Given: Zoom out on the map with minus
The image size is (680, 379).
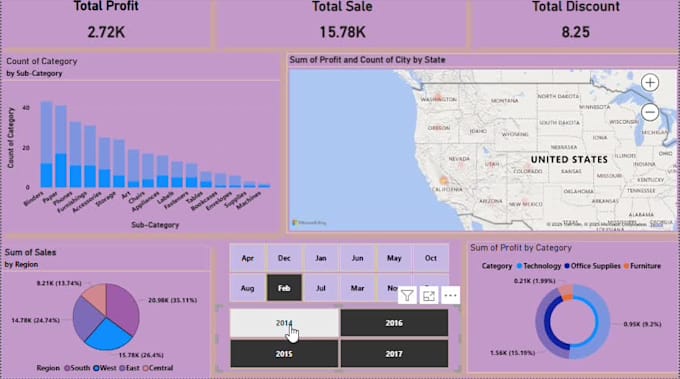Looking at the screenshot, I should point(650,112).
